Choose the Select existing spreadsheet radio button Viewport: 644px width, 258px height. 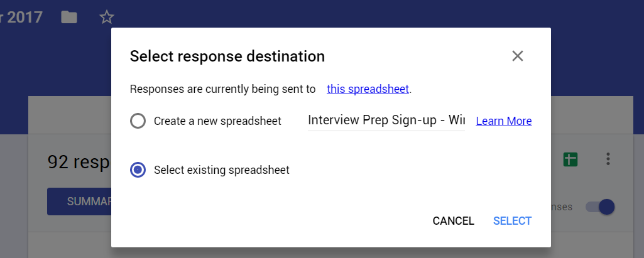(x=138, y=169)
